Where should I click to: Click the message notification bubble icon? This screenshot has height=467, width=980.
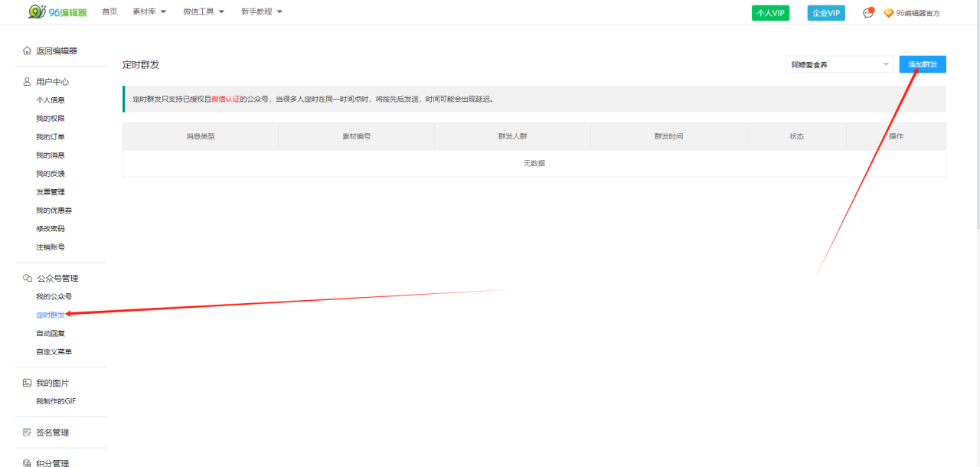click(x=868, y=13)
